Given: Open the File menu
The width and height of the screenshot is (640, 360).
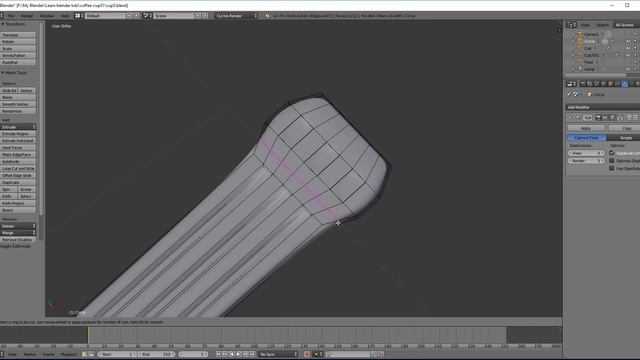Looking at the screenshot, I should coord(11,16).
